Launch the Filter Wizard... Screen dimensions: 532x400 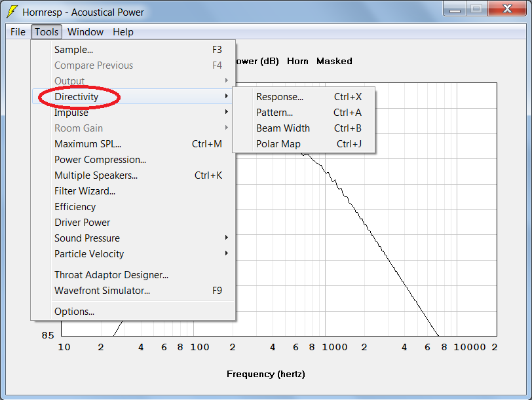[134, 191]
